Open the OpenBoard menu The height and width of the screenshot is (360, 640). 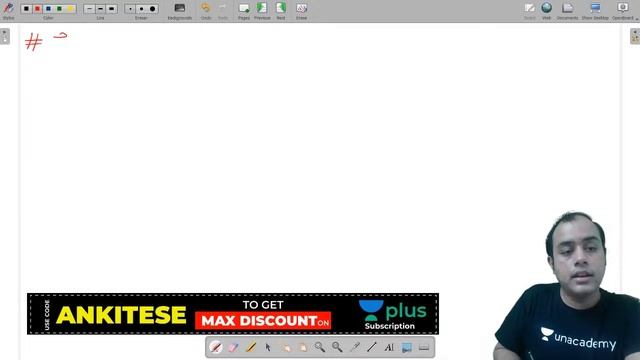(x=623, y=11)
